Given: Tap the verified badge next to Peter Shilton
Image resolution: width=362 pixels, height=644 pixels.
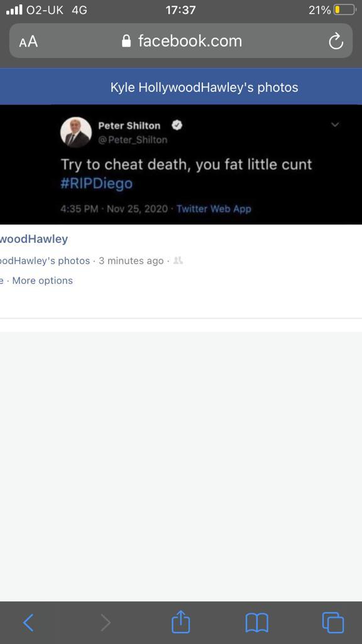Looking at the screenshot, I should (177, 125).
